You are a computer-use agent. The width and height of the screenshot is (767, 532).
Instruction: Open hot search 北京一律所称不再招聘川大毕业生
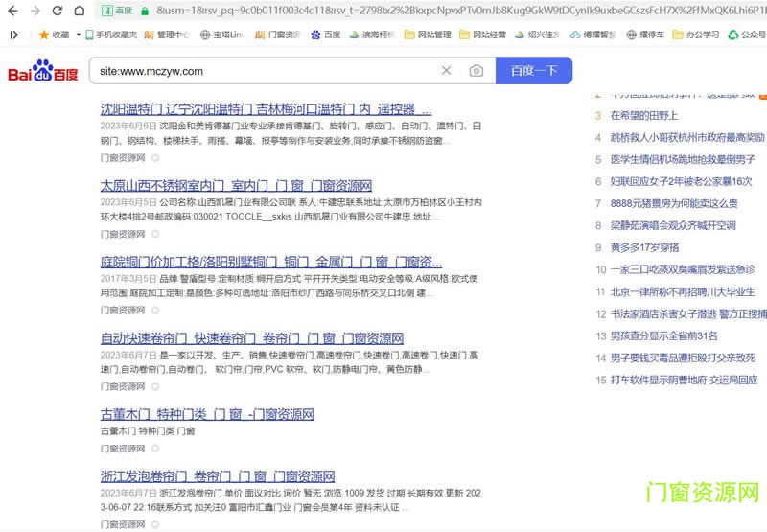pyautogui.click(x=683, y=292)
